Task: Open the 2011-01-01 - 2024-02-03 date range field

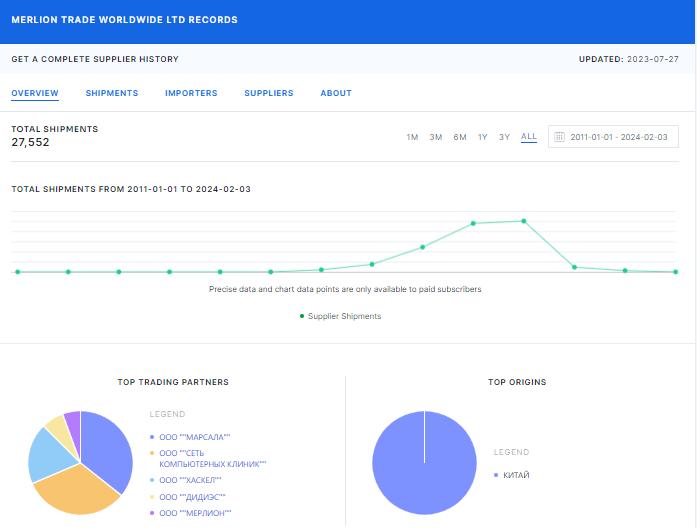Action: [613, 136]
